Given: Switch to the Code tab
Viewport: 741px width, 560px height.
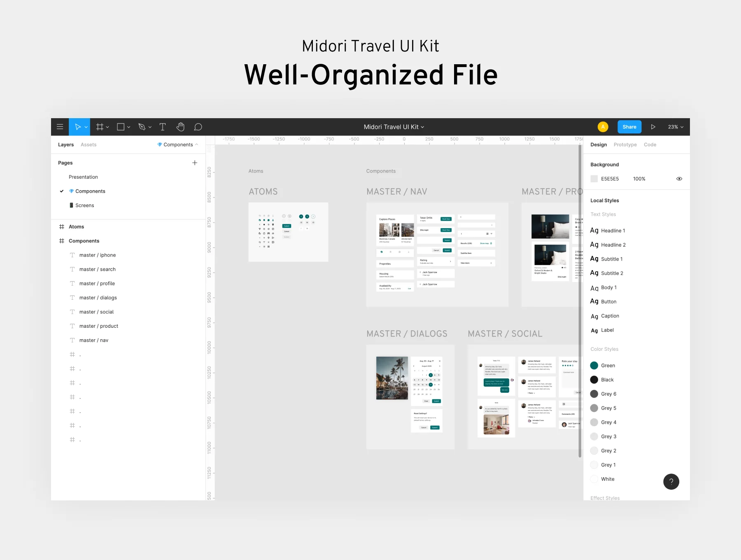Looking at the screenshot, I should pos(650,145).
